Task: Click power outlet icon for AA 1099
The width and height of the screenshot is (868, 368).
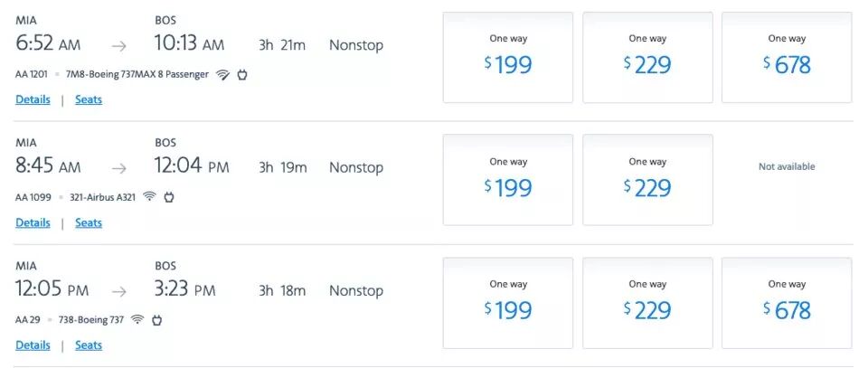Action: click(x=168, y=196)
